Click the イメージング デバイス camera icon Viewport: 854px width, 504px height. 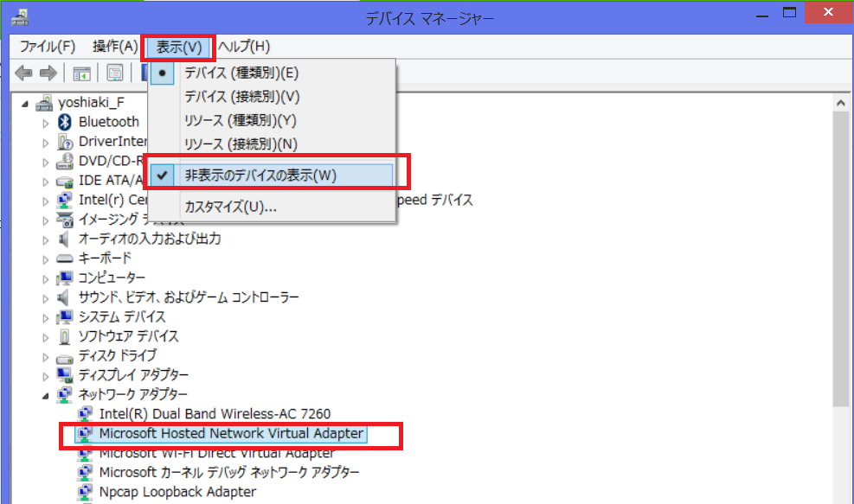tap(64, 220)
